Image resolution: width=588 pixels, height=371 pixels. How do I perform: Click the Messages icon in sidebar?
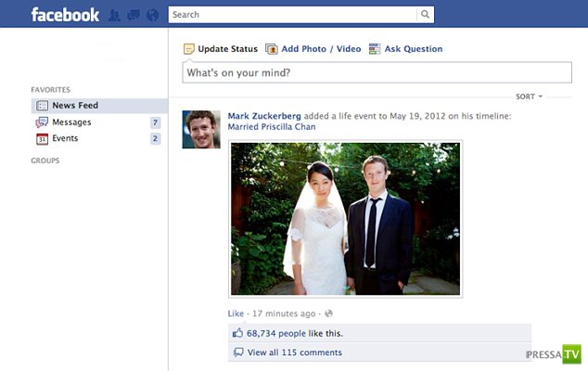42,122
